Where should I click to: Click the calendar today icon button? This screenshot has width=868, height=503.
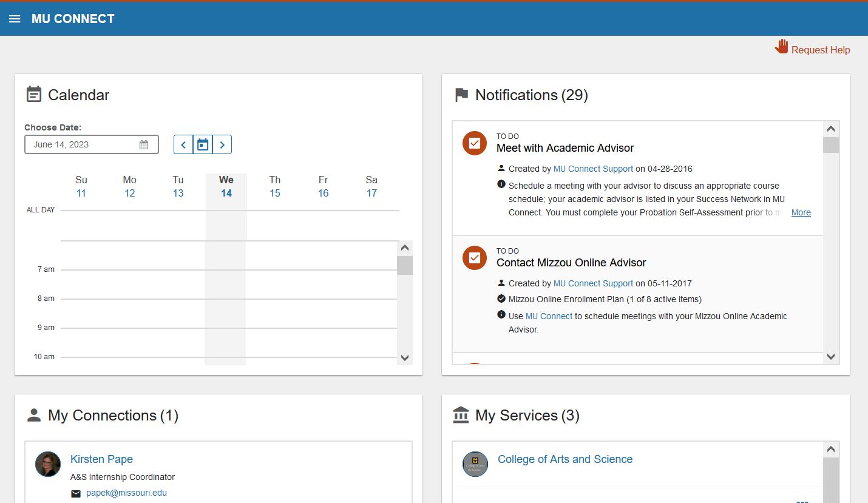(203, 144)
